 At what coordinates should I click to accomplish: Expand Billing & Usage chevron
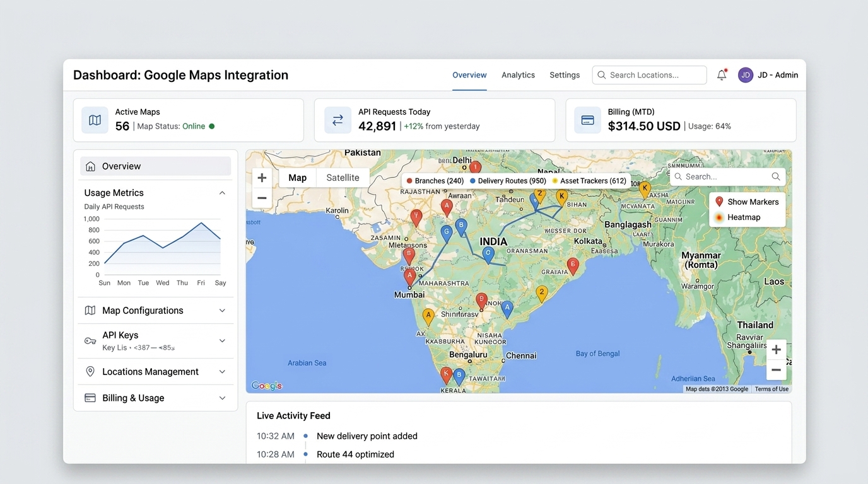(x=222, y=398)
